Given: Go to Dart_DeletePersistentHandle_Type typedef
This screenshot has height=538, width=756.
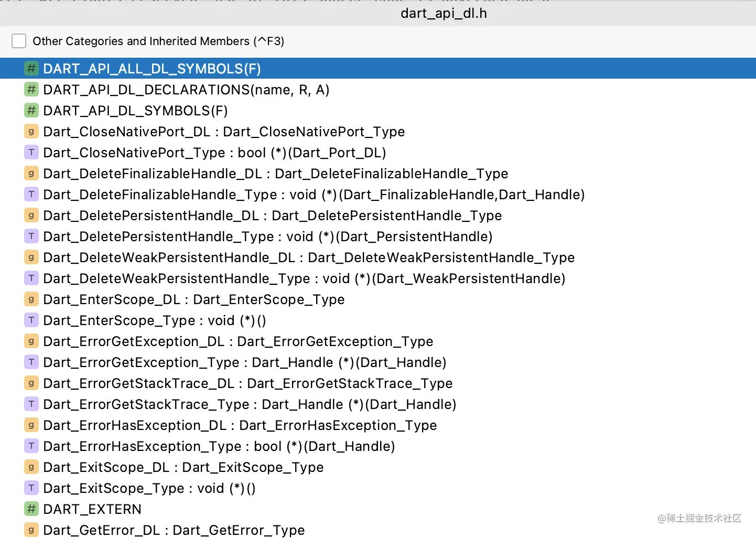Looking at the screenshot, I should pos(378,236).
